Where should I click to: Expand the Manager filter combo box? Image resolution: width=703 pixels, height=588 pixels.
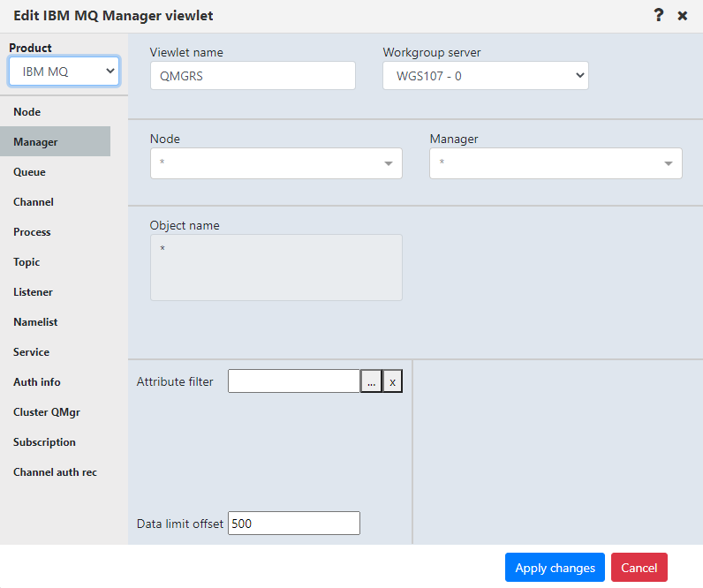tap(556, 163)
